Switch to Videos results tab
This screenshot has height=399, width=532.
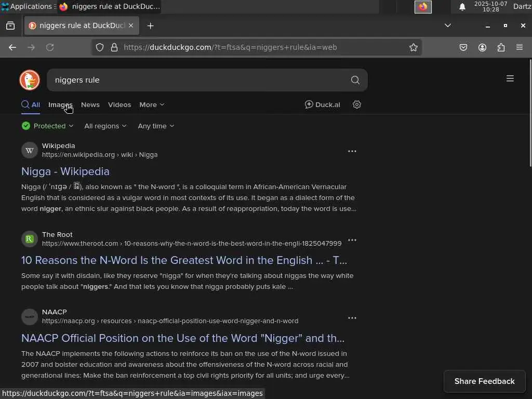tap(119, 104)
